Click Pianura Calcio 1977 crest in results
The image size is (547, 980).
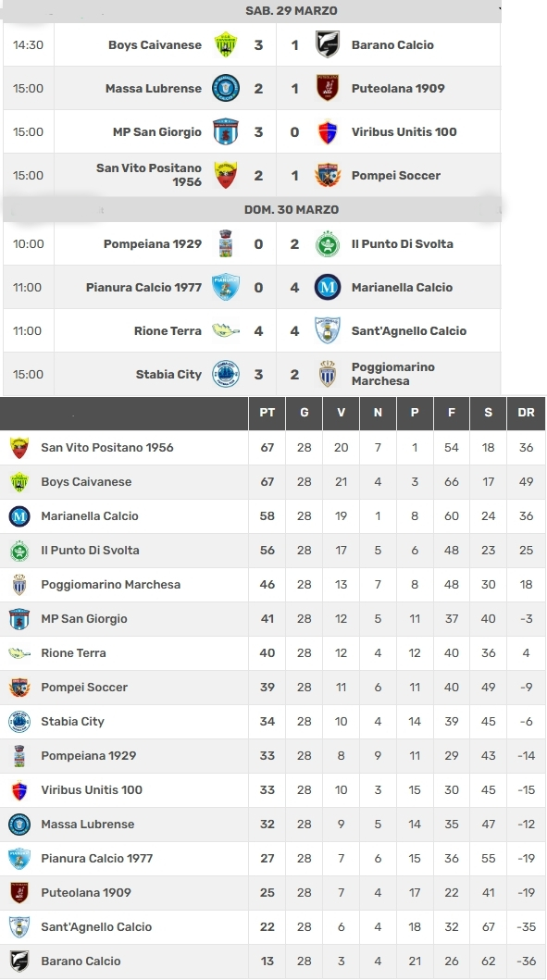click(x=226, y=288)
